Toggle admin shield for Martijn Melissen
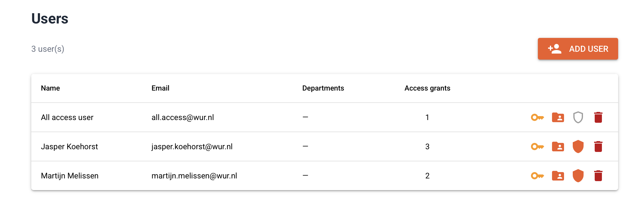 (x=578, y=176)
